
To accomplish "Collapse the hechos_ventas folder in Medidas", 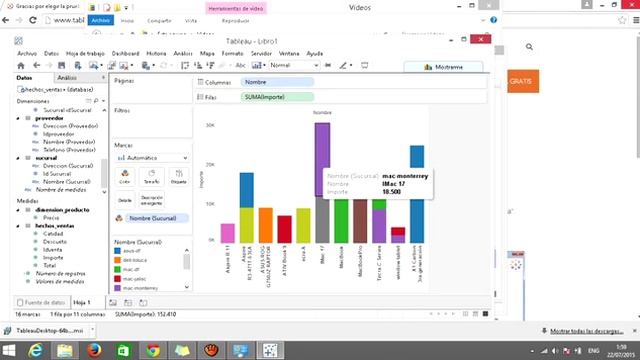I will pos(18,226).
